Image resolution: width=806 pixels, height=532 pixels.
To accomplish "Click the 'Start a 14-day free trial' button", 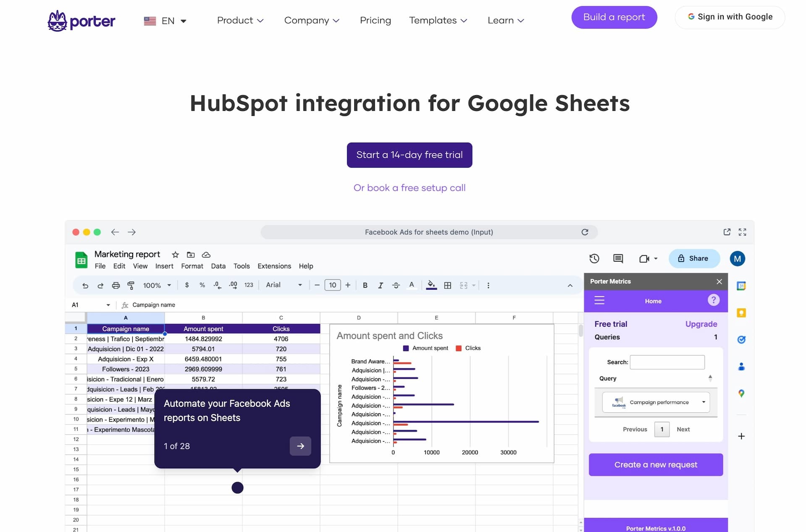I will click(410, 155).
